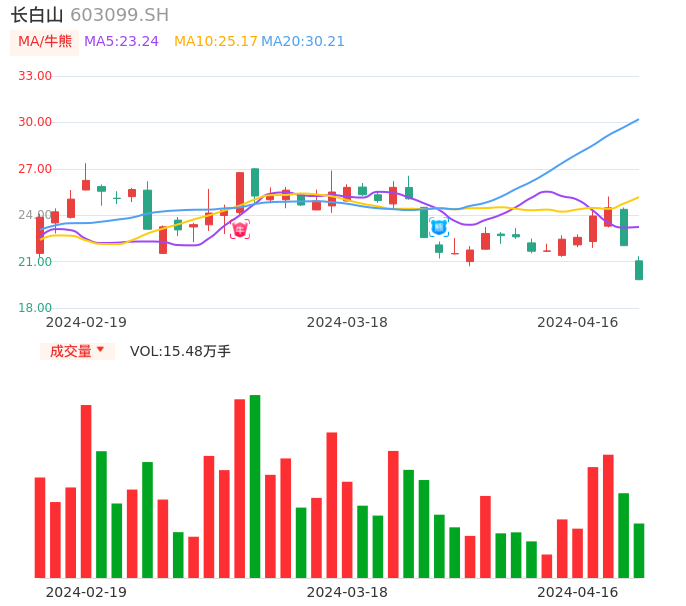The width and height of the screenshot is (686, 606).
Task: Click the tallest green volume bar
Action: coord(255,486)
